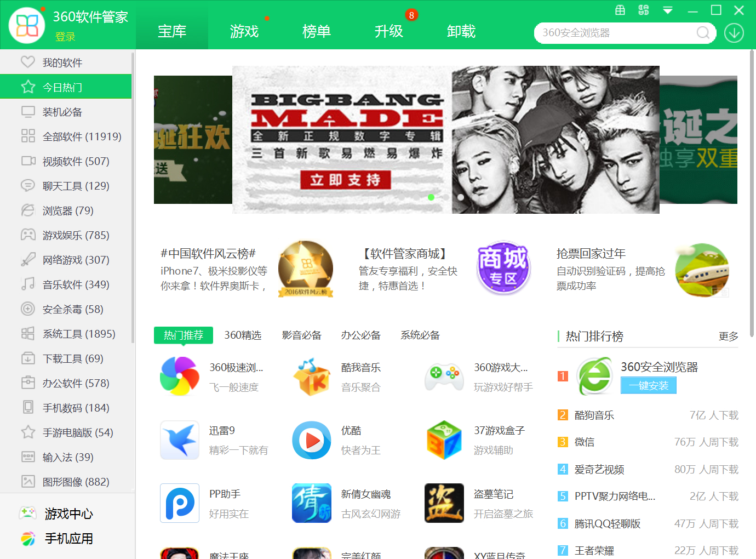Click the 盗墓笔记 game icon
This screenshot has height=559, width=756.
(444, 503)
